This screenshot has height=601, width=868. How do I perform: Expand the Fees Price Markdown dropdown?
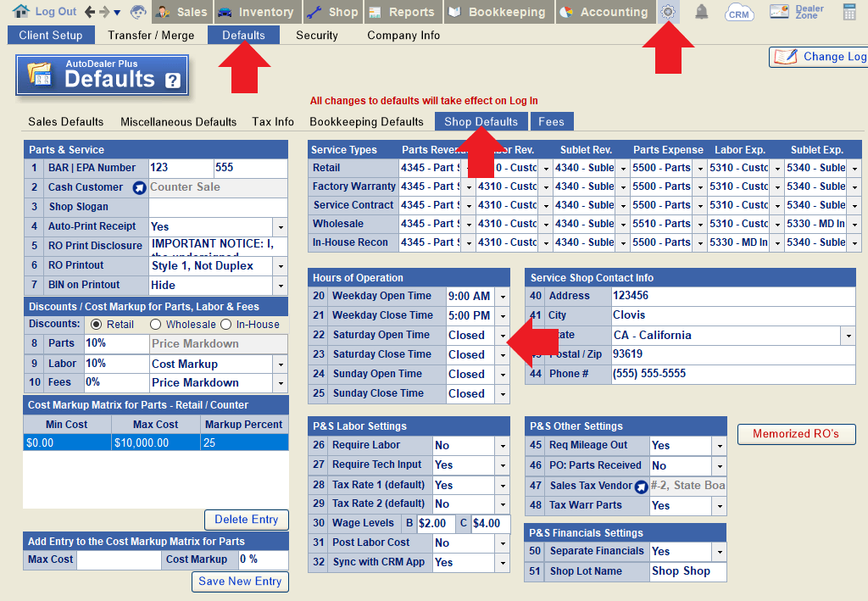point(281,383)
